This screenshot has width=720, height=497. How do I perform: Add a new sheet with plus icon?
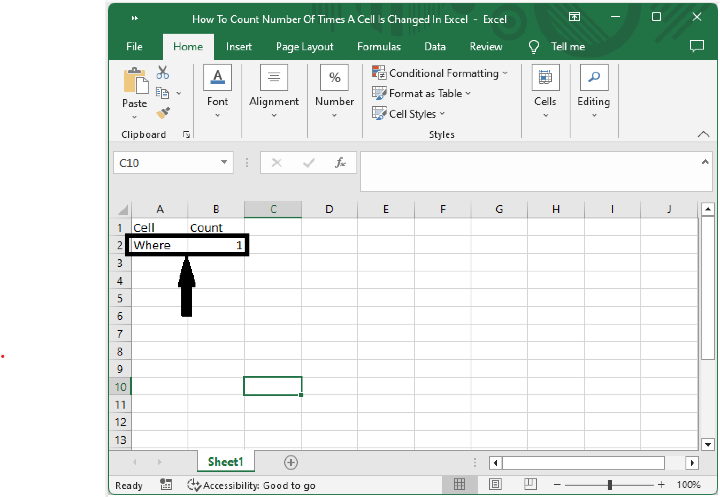[291, 463]
